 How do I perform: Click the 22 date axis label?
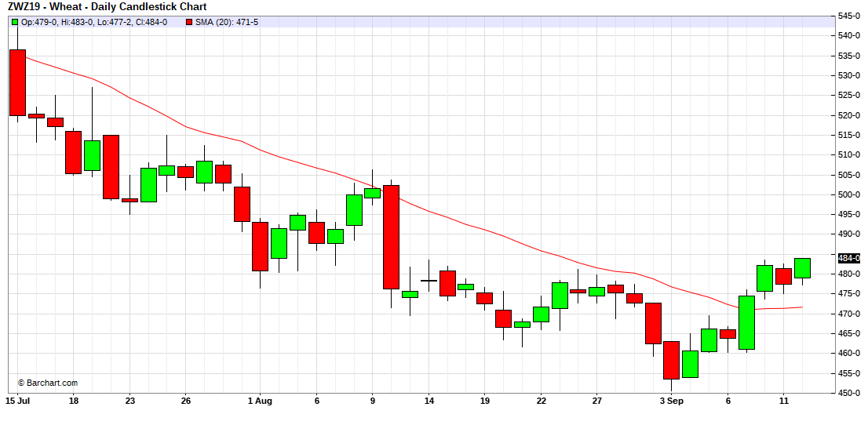[542, 401]
